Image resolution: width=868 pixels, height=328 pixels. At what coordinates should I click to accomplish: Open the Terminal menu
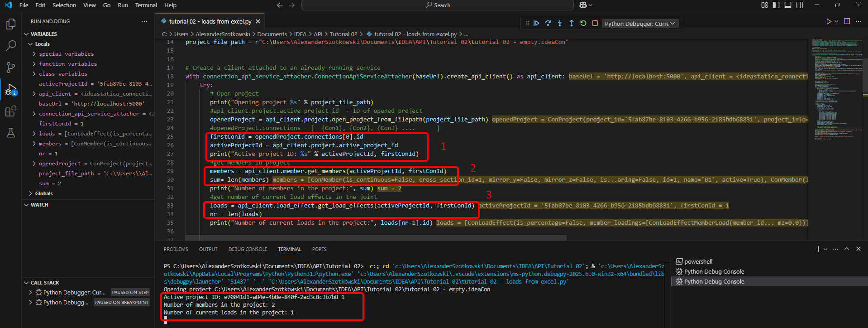(x=146, y=5)
